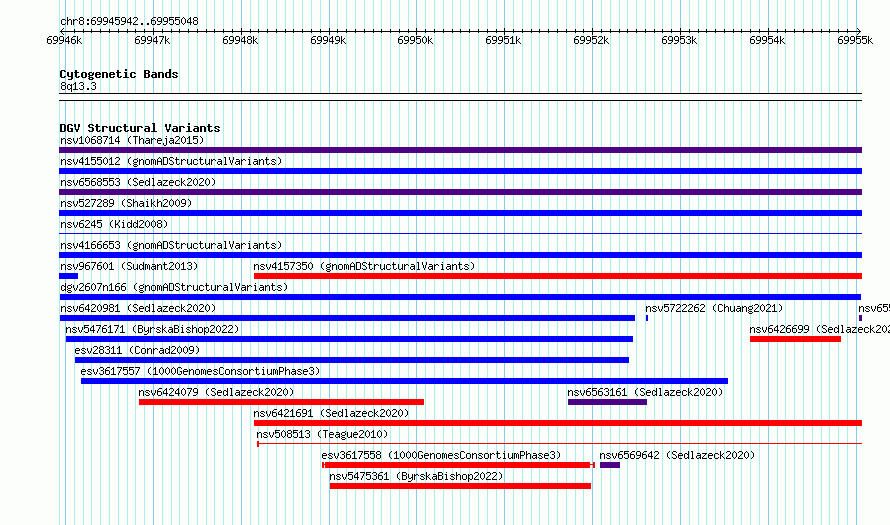Screen dimensions: 890x525
Task: Select the blue bar under nsv5476171
Action: tap(349, 339)
